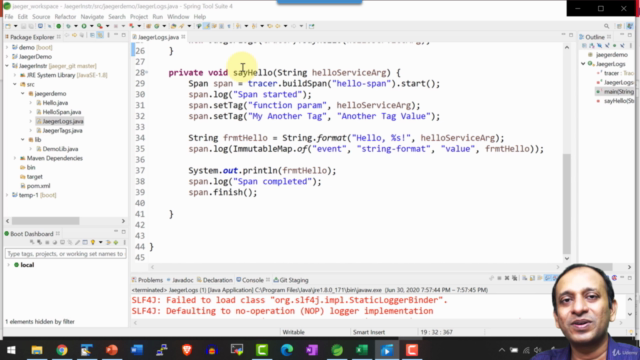This screenshot has width=640, height=360.
Task: Open the Window menu
Action: (x=178, y=17)
